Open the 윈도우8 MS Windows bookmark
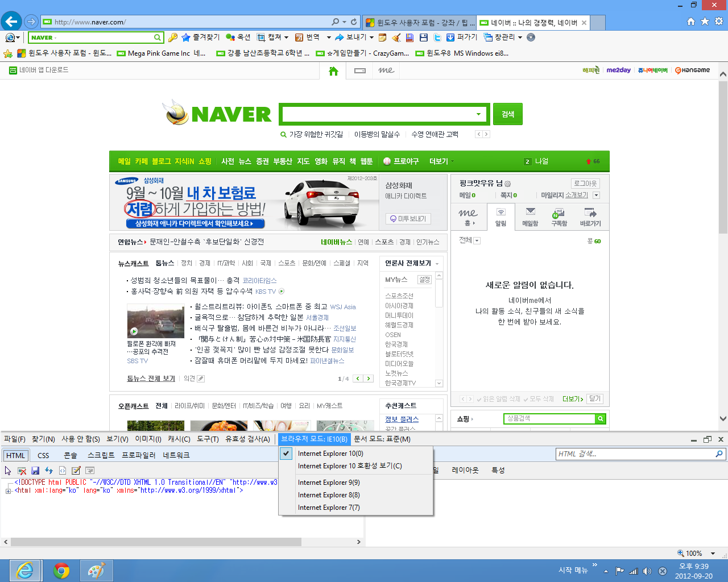The height and width of the screenshot is (582, 728). coord(462,53)
